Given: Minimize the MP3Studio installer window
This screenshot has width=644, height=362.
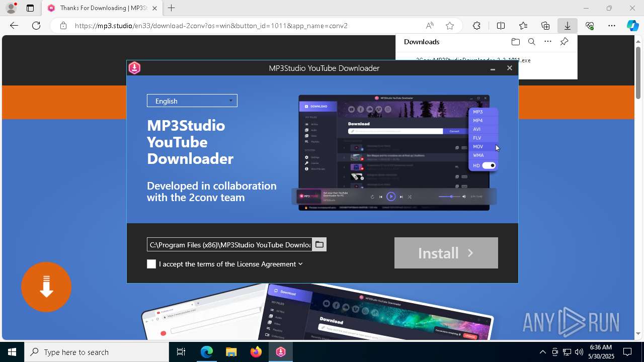Looking at the screenshot, I should click(x=493, y=68).
